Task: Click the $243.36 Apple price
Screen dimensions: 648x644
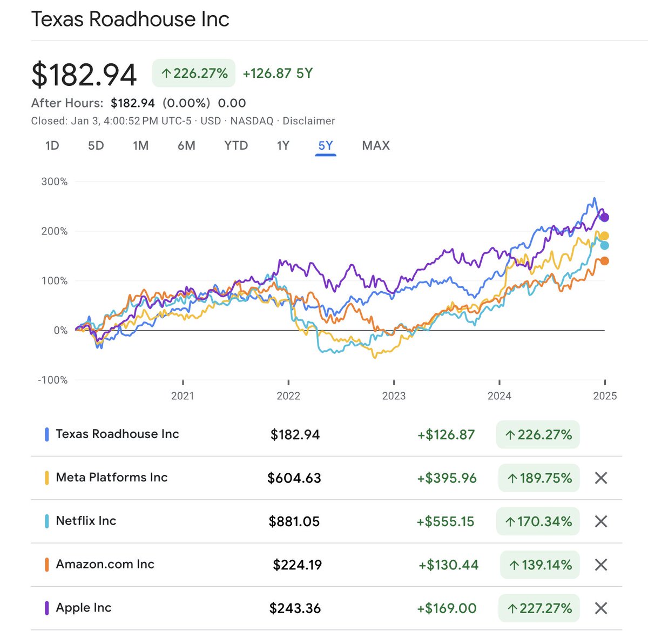Action: point(295,608)
